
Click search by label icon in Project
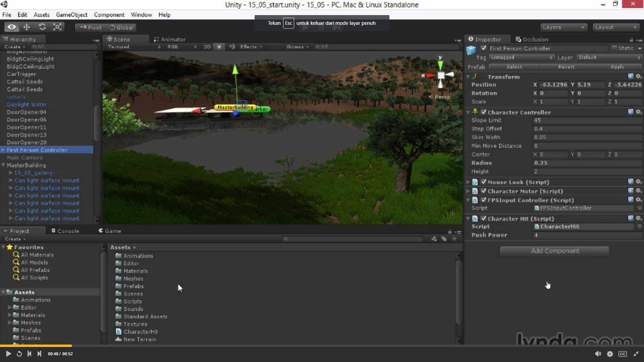coord(444,239)
